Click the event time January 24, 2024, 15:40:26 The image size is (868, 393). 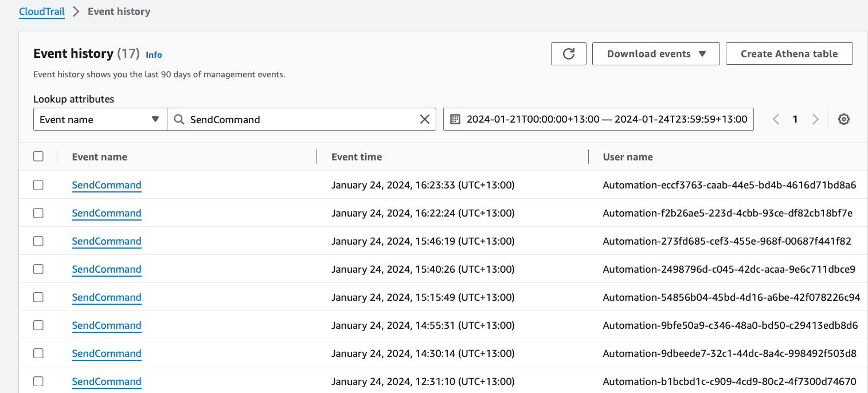(x=423, y=269)
